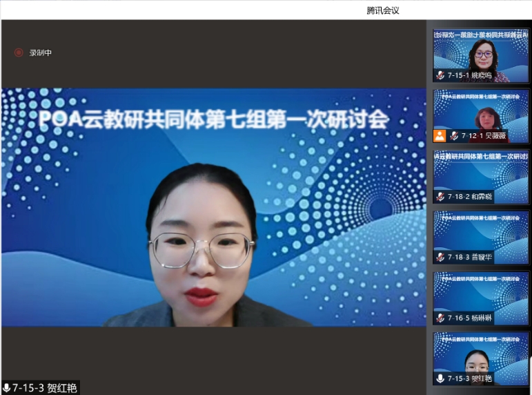
Task: Click the red recording indicator icon
Action: [19, 52]
